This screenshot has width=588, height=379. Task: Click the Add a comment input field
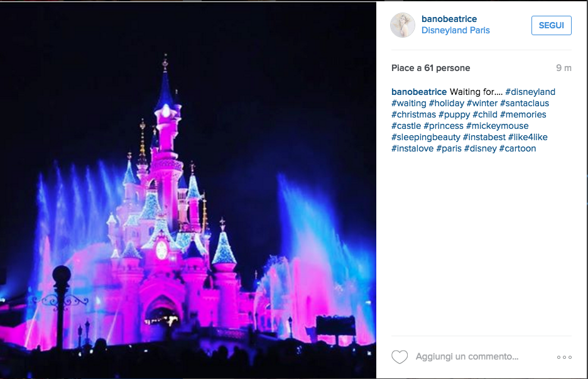pos(467,356)
